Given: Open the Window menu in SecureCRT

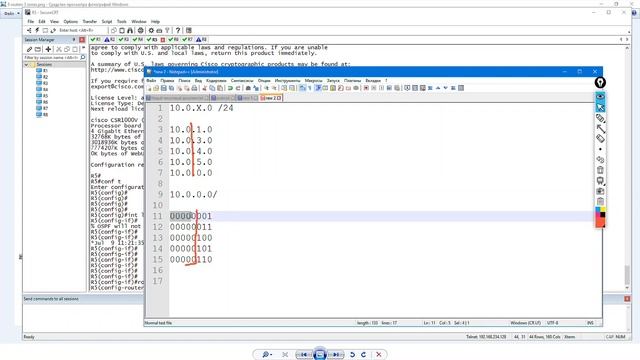Looking at the screenshot, I should (x=139, y=22).
